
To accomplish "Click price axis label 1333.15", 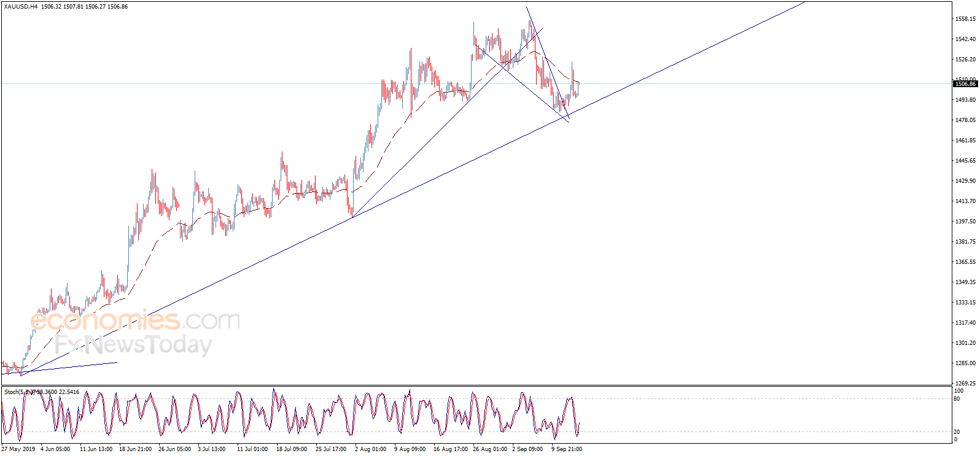I will [965, 303].
